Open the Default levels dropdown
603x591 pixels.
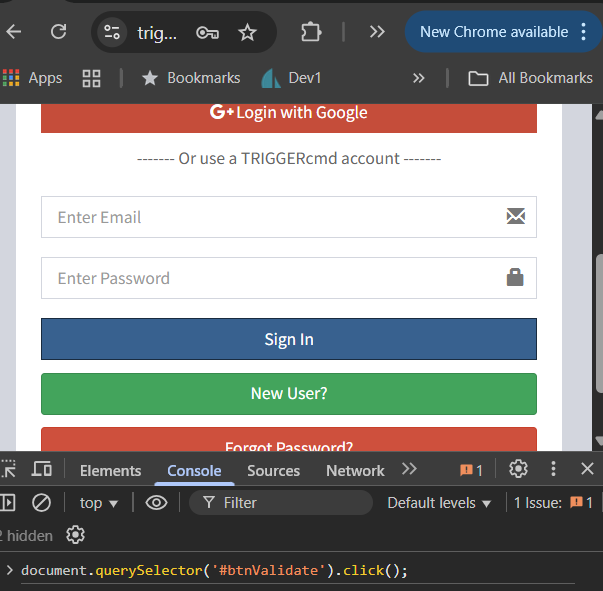pyautogui.click(x=439, y=503)
